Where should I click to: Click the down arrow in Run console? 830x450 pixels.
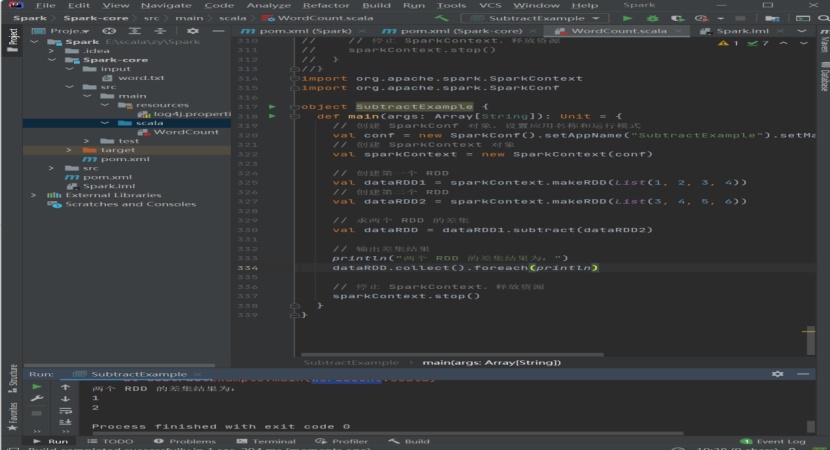[x=65, y=399]
